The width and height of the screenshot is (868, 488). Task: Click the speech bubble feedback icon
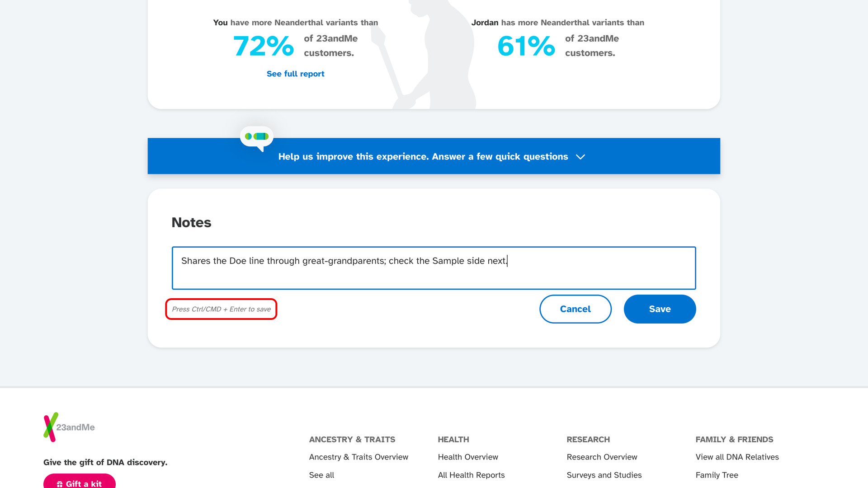click(257, 138)
